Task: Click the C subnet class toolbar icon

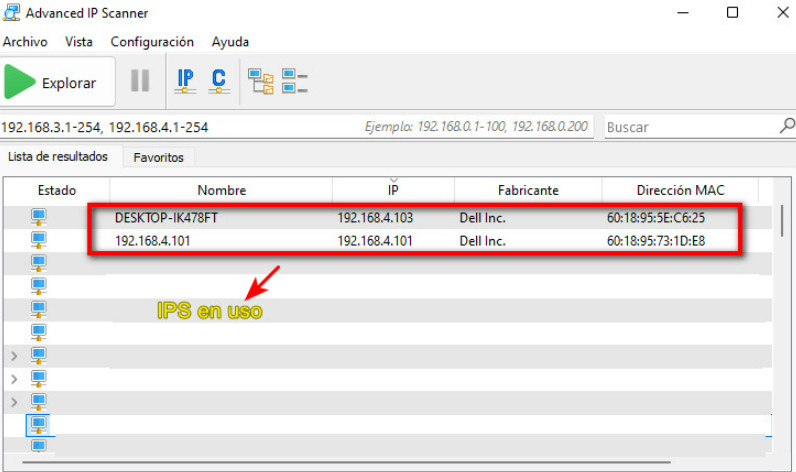Action: 219,81
